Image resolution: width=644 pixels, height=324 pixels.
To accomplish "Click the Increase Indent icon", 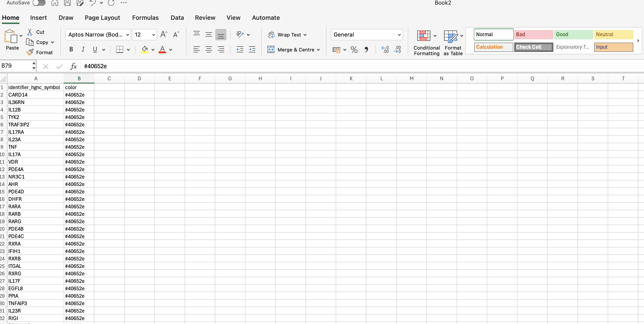I will pos(252,50).
